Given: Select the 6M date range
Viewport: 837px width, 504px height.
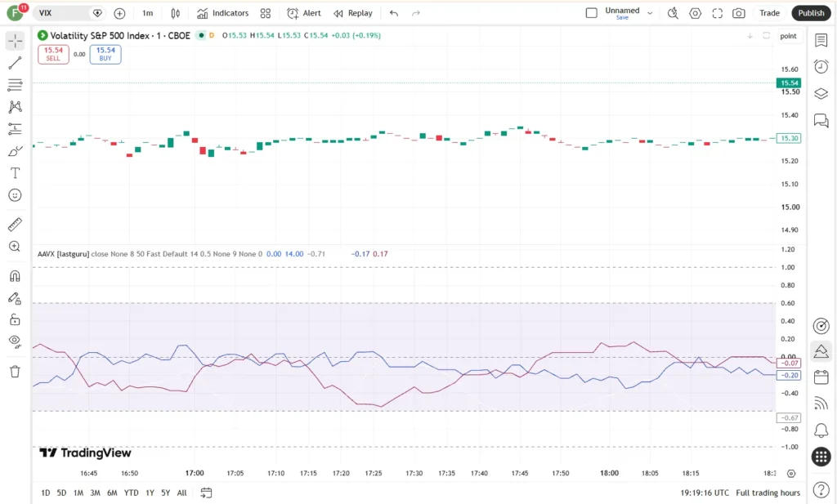Looking at the screenshot, I should [112, 493].
